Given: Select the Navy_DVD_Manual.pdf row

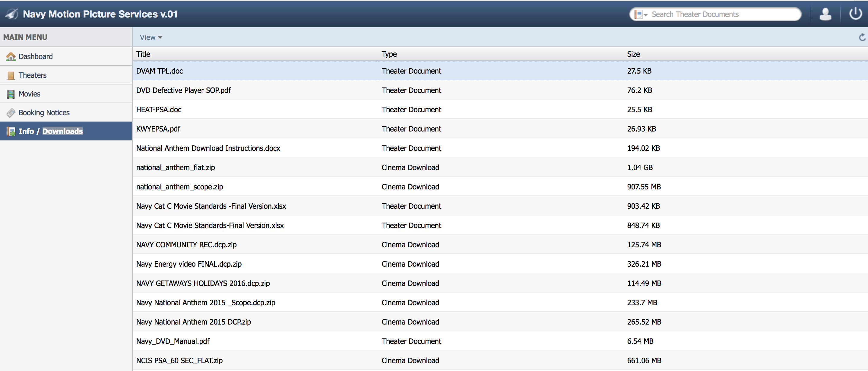Looking at the screenshot, I should [173, 341].
